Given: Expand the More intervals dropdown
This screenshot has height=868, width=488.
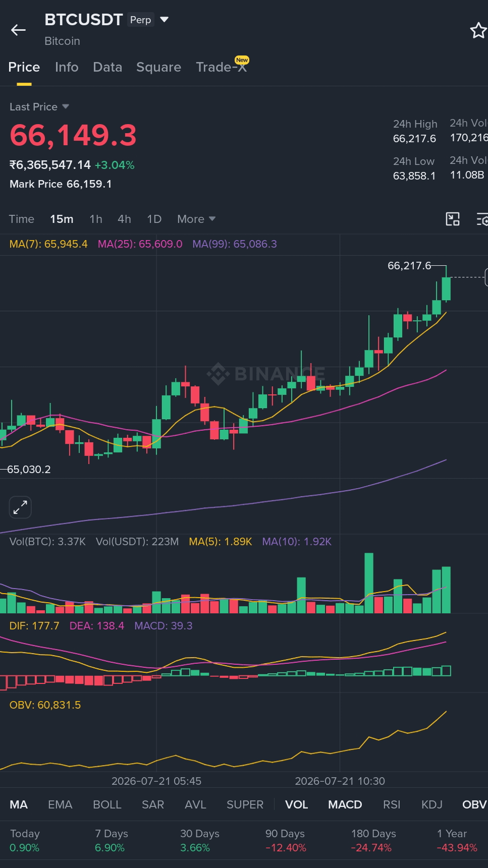Looking at the screenshot, I should coord(196,219).
